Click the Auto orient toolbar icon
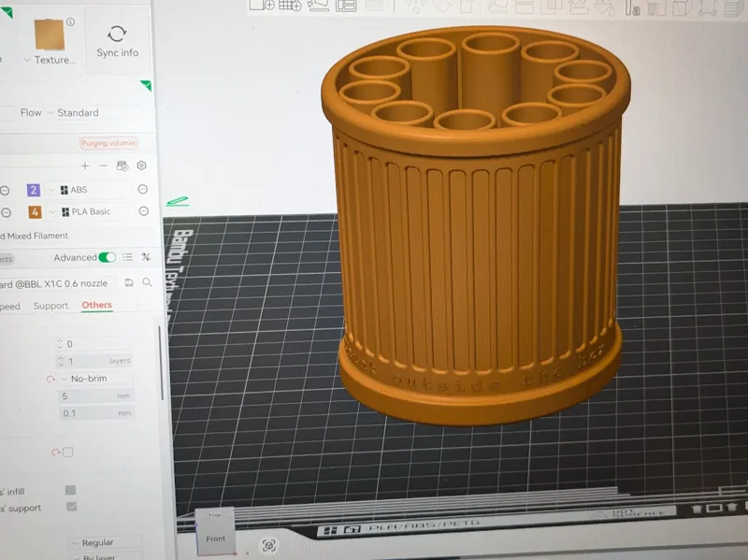This screenshot has width=748, height=560. [x=318, y=5]
